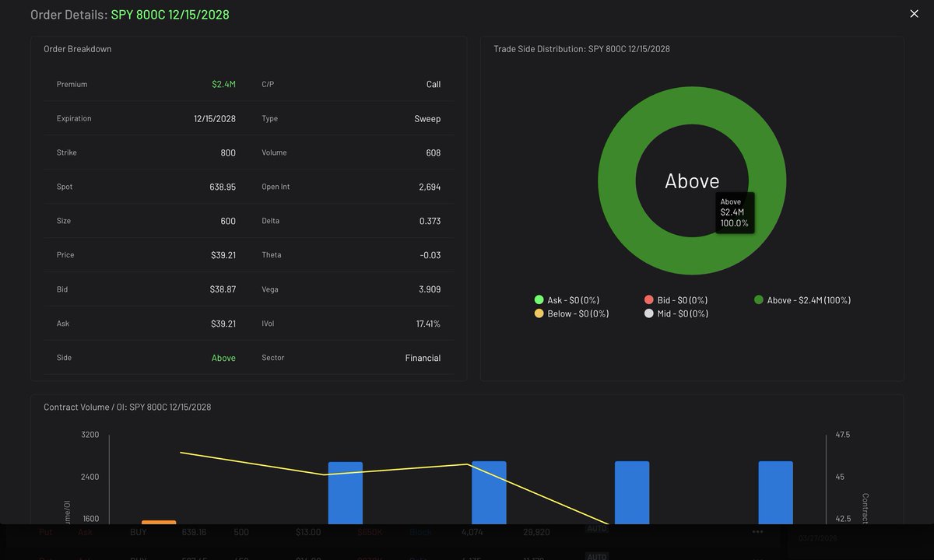Select the Sector value Financial
The height and width of the screenshot is (560, 934).
(423, 359)
